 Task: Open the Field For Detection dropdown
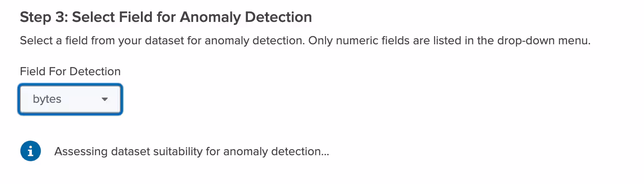click(70, 99)
